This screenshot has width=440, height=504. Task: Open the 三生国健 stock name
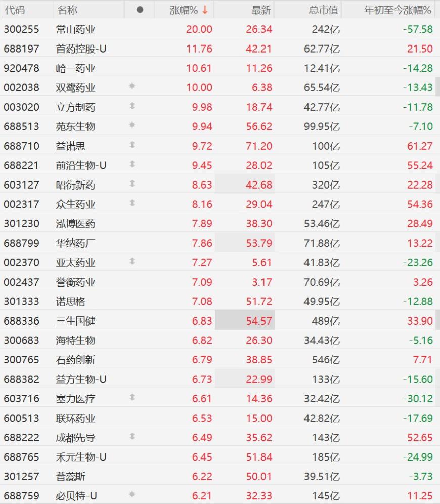pos(75,321)
